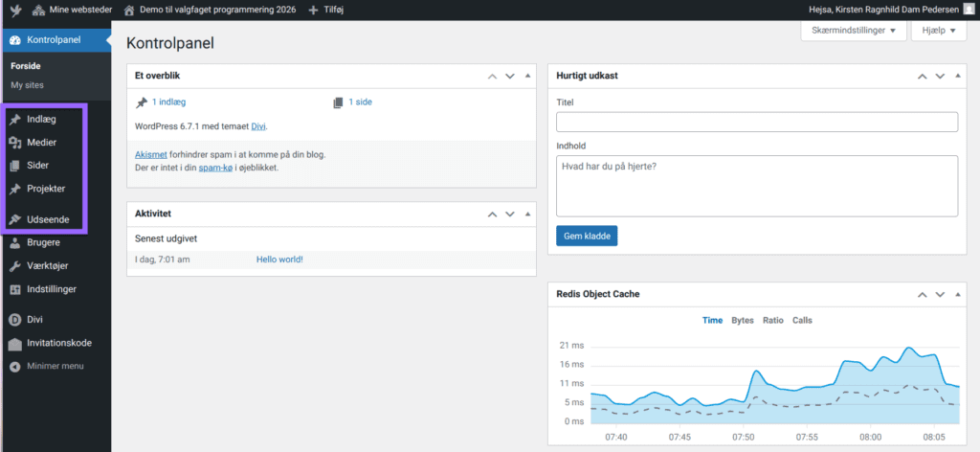The height and width of the screenshot is (452, 980).
Task: Collapse sidebar with Minimer menu
Action: (x=48, y=366)
